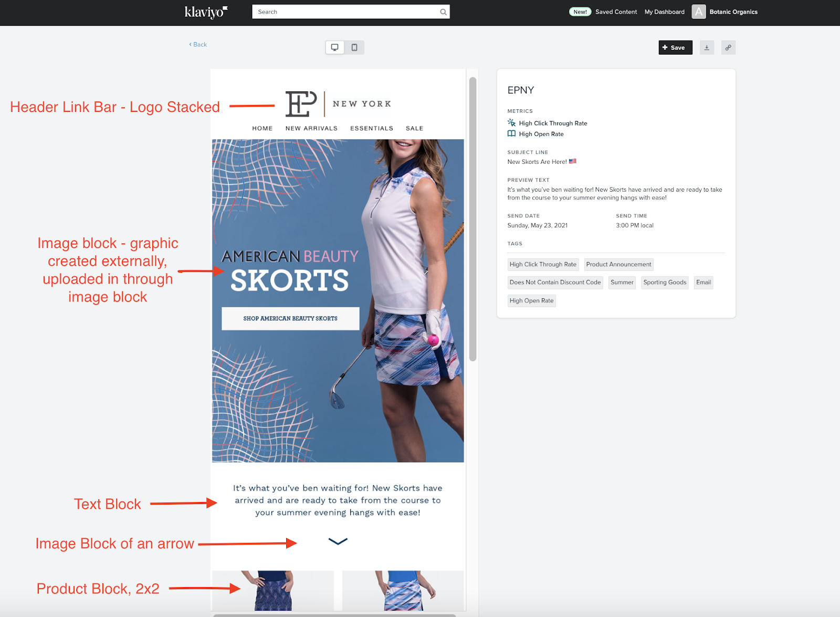Click the copy link icon button
The height and width of the screenshot is (617, 840).
click(728, 47)
